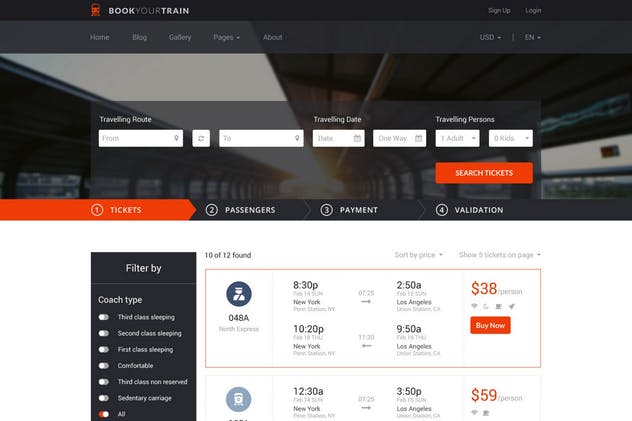
Task: Click the BOOKYOURTRAIN brand name link
Action: pos(149,11)
